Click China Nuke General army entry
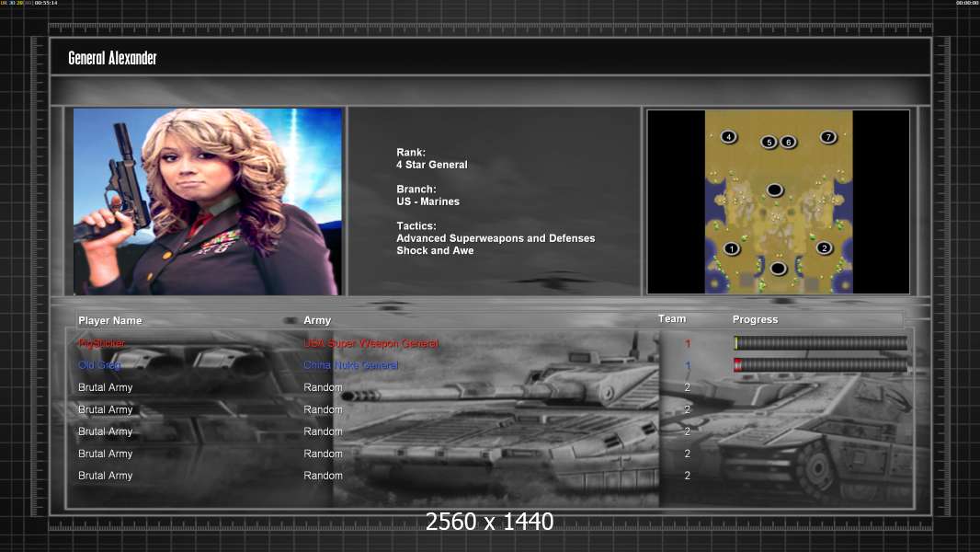 click(350, 365)
